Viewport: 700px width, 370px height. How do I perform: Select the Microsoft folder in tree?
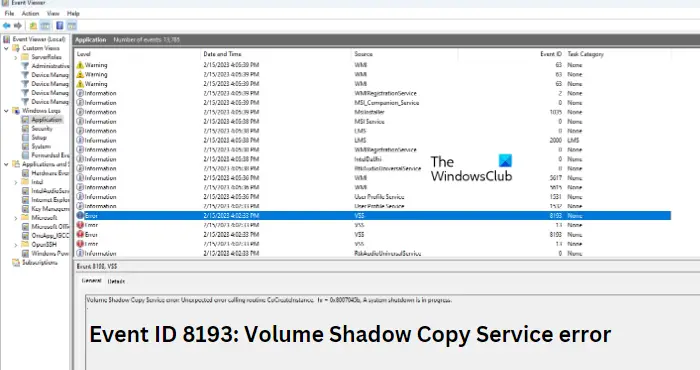pos(44,218)
